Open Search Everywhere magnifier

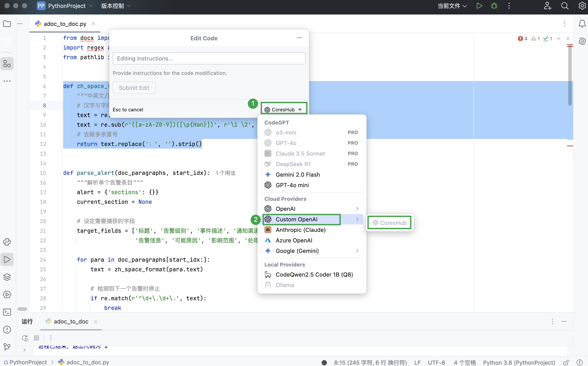[x=565, y=6]
